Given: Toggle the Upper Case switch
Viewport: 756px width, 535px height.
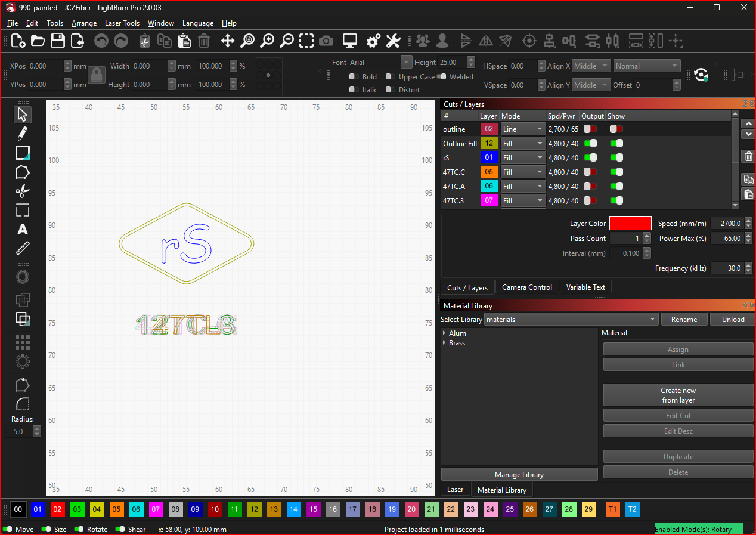Looking at the screenshot, I should pyautogui.click(x=389, y=76).
